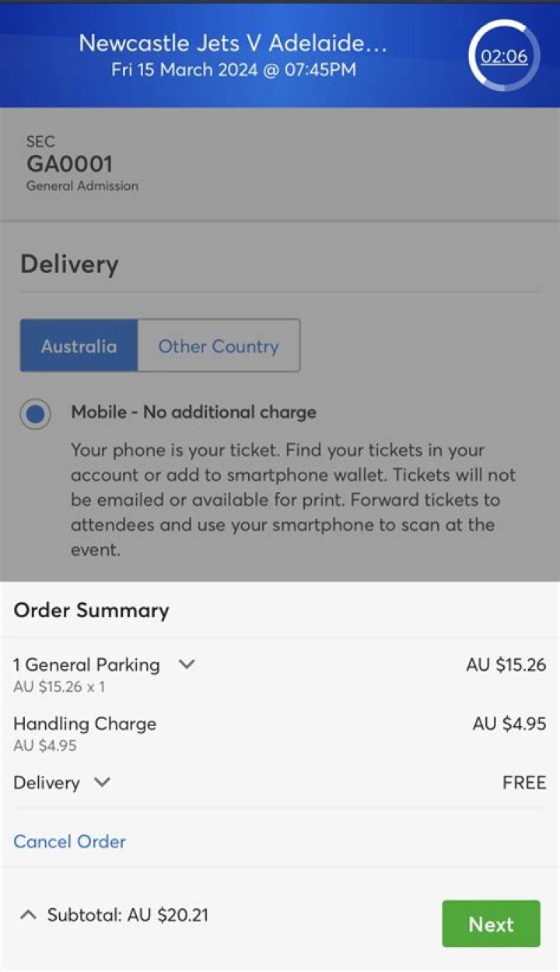Click the Subtotal: AU $20.21 text
Viewport: 560px width, 972px height.
click(128, 915)
